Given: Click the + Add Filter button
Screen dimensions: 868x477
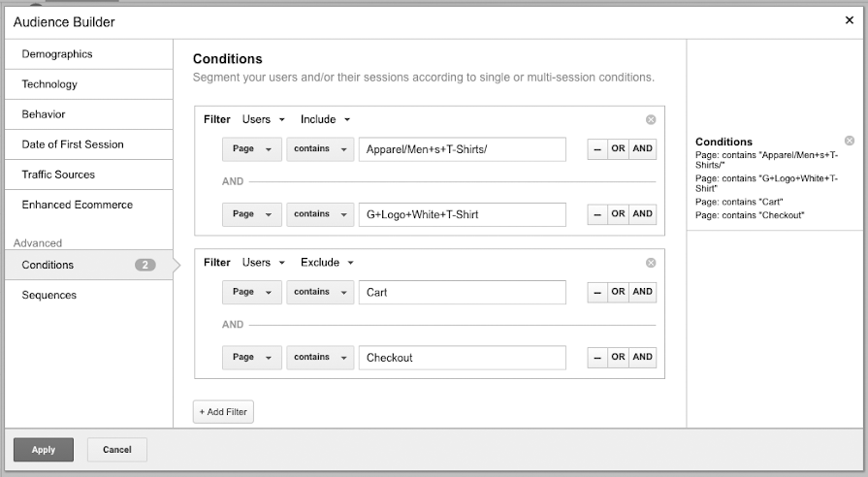Looking at the screenshot, I should pos(223,412).
